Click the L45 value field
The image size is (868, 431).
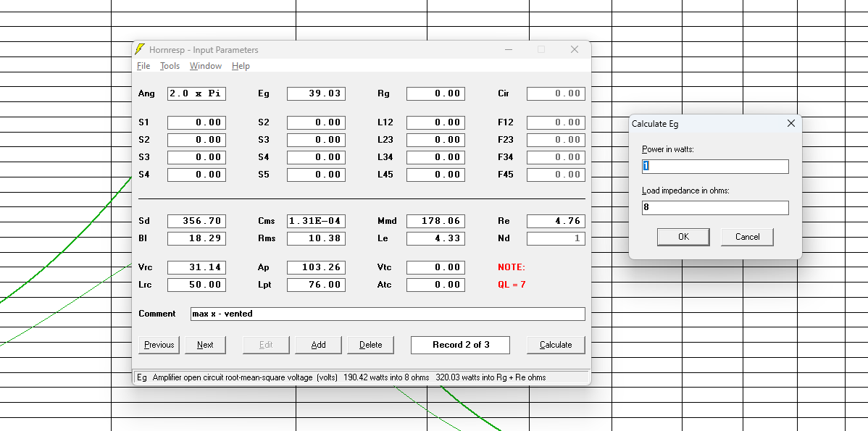click(435, 175)
